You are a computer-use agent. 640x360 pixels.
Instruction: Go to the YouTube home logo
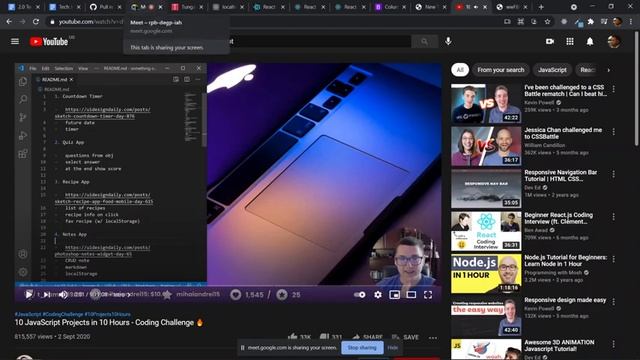[49, 41]
